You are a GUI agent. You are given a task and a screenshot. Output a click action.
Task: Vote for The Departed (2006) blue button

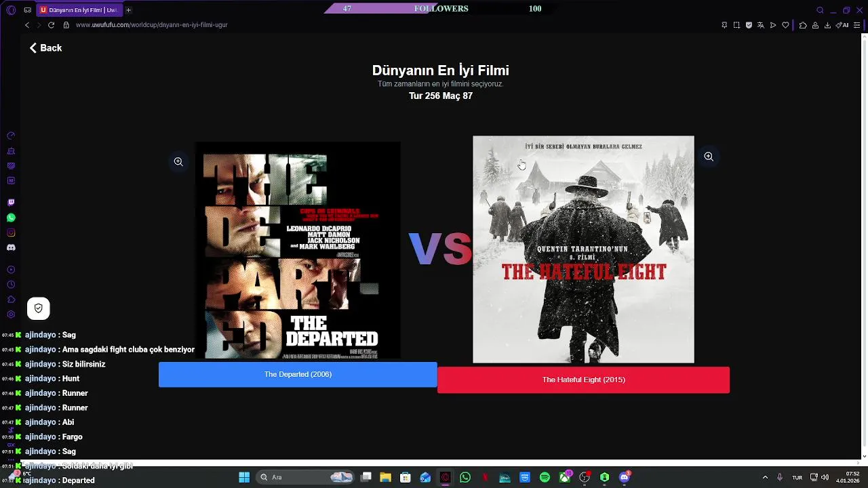(298, 375)
